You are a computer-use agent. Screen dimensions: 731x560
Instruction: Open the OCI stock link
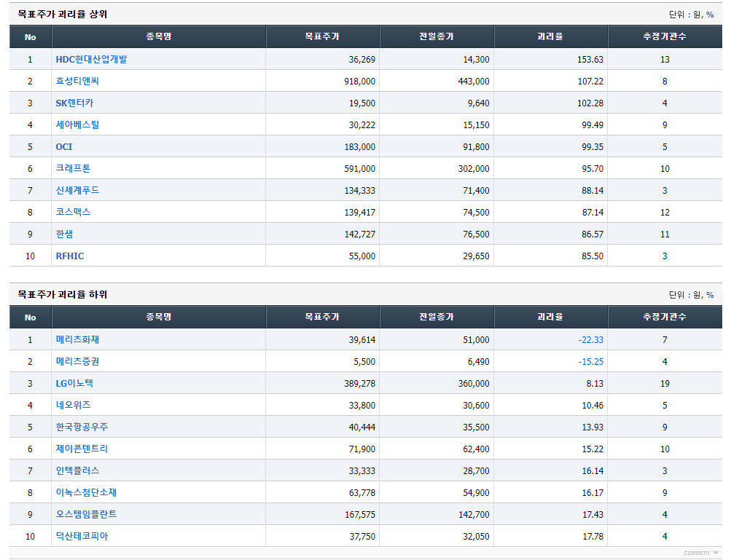tap(64, 147)
